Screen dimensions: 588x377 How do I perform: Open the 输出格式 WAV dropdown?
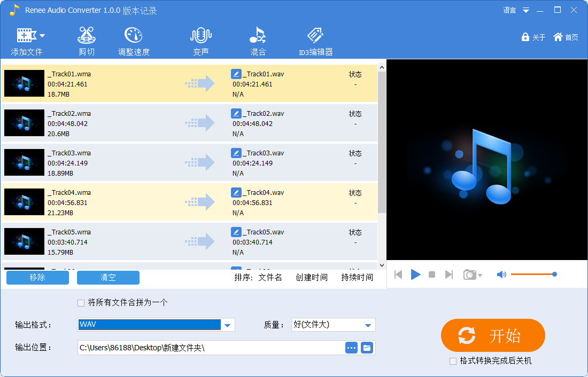(156, 325)
